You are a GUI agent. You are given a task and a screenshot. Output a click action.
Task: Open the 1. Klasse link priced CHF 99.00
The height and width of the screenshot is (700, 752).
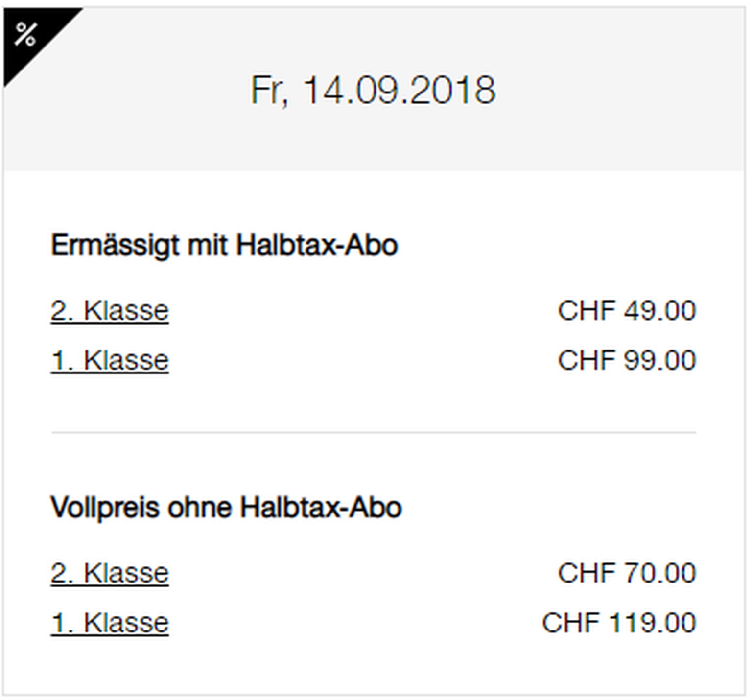[x=110, y=360]
